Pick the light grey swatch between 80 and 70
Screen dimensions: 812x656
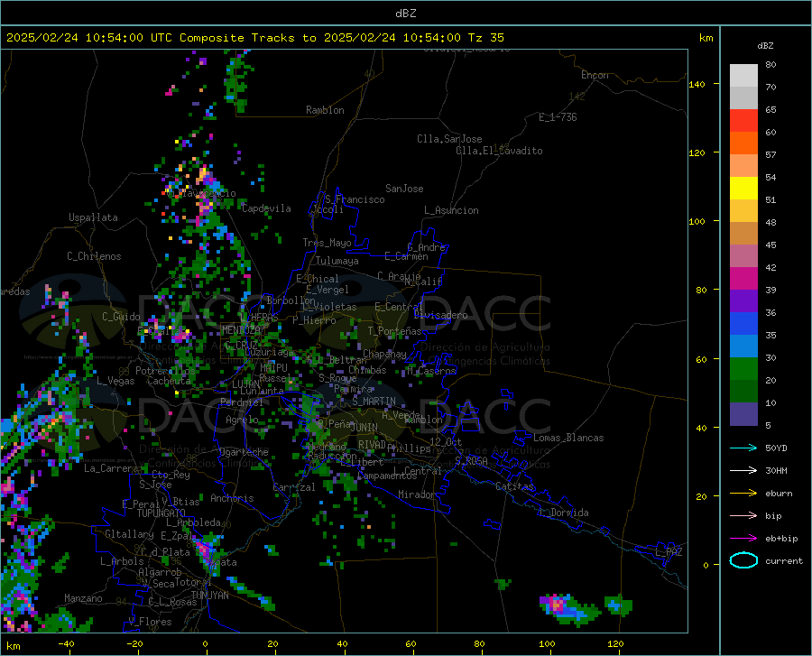(743, 76)
